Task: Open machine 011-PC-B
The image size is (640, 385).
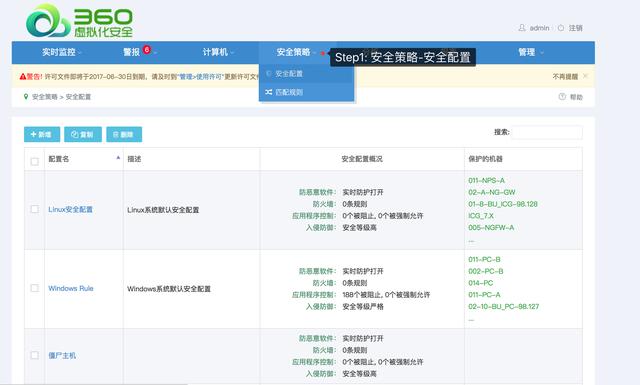Action: click(484, 259)
